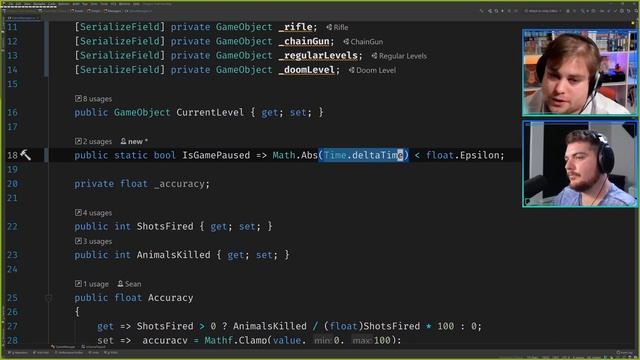
Task: Open the '1 usage' hint above Accuracy
Action: (x=92, y=284)
